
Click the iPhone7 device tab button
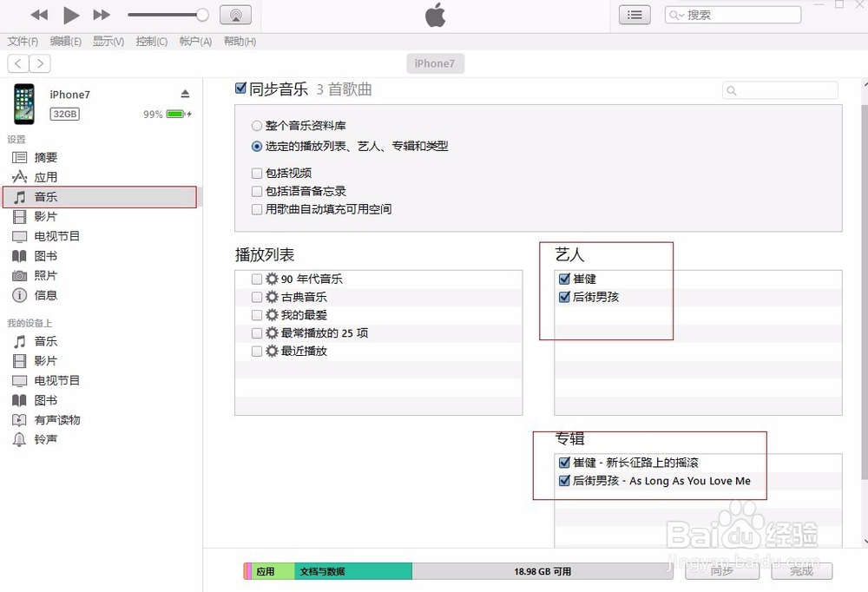point(435,63)
